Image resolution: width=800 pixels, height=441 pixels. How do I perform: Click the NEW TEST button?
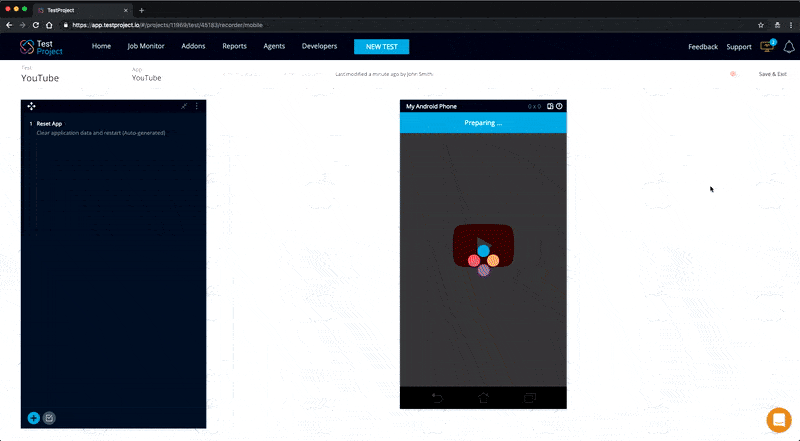coord(381,46)
